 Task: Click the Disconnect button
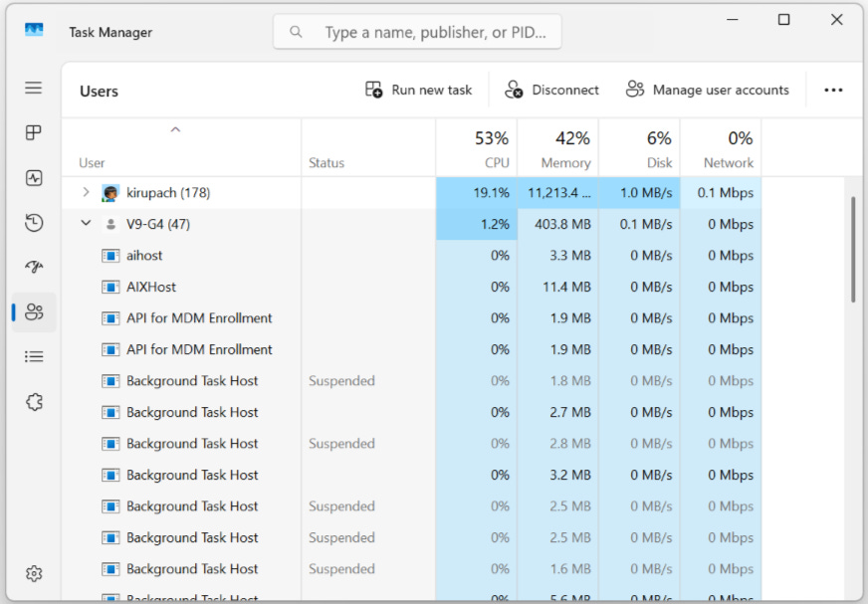551,90
